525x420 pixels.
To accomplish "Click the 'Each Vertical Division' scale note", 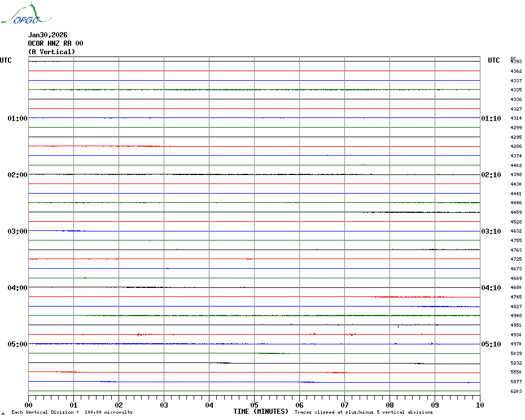I will click(72, 412).
